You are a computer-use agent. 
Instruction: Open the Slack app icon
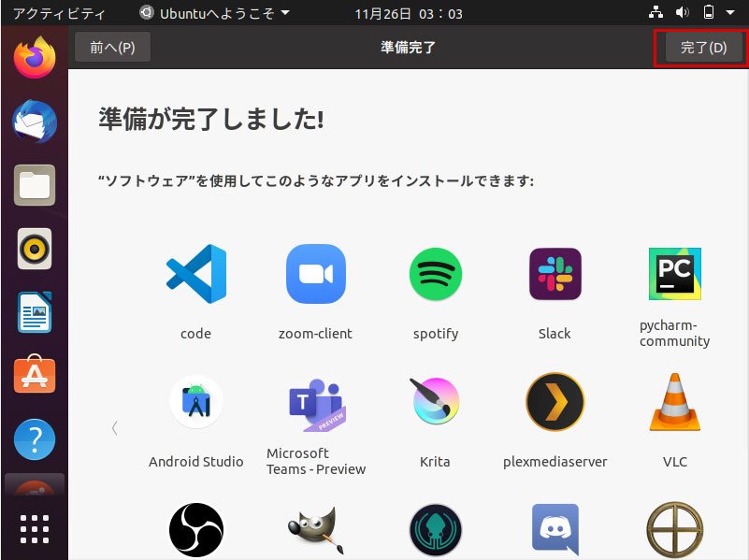[555, 274]
